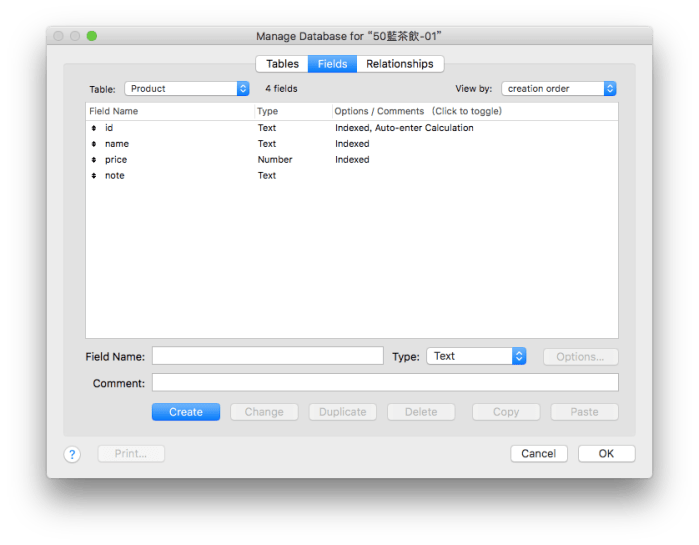Click the Cancel button
This screenshot has width=699, height=545.
[538, 453]
